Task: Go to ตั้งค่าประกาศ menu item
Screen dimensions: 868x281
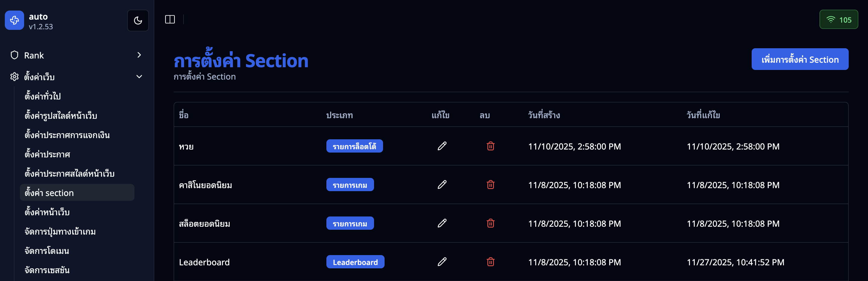Action: pos(48,154)
